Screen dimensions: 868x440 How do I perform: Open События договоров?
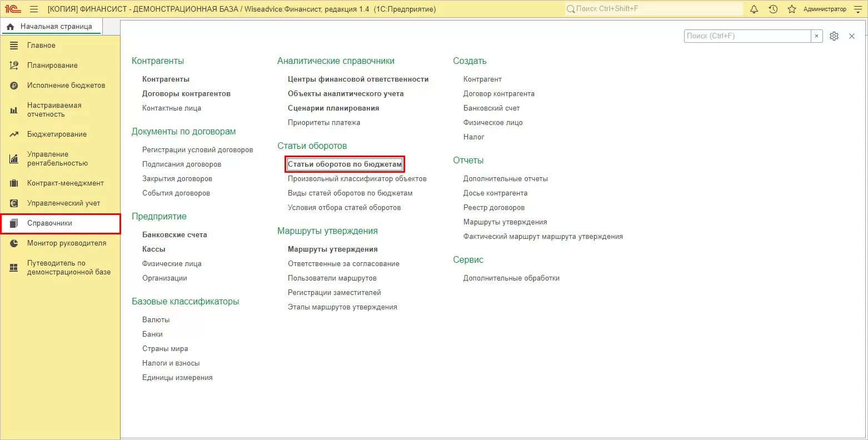pos(176,193)
